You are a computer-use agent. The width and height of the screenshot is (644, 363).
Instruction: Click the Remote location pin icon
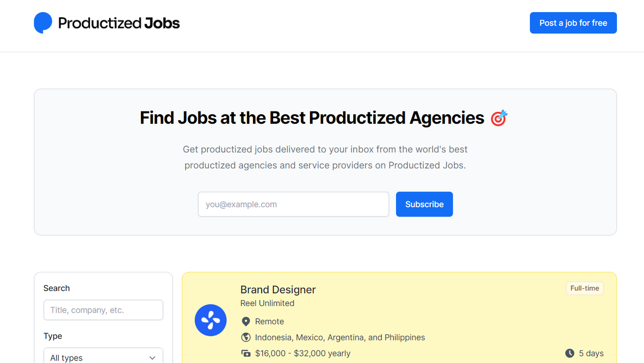(246, 321)
